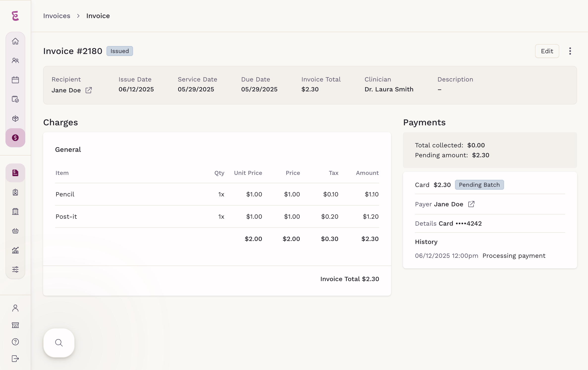The height and width of the screenshot is (370, 588).
Task: Open the three-dot more options menu
Action: (x=570, y=51)
